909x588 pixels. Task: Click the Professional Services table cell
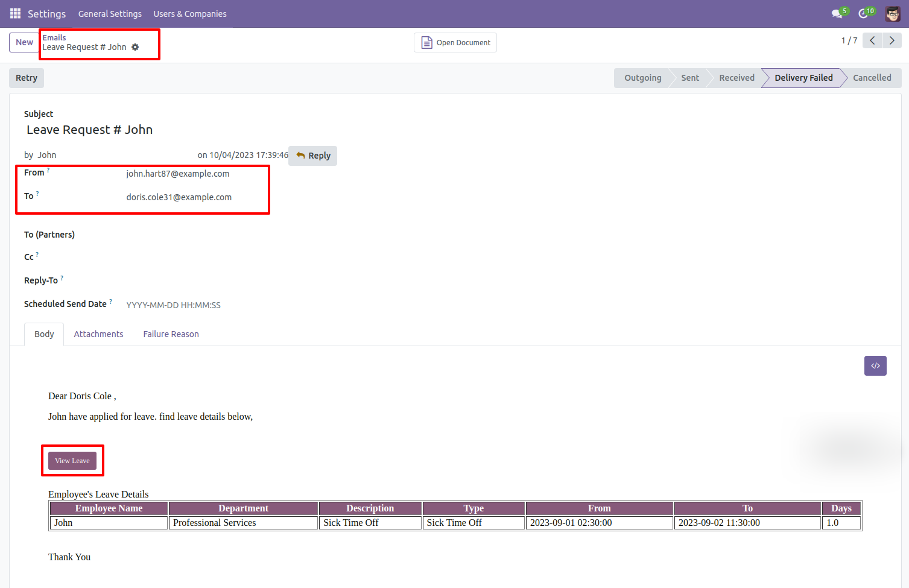(x=243, y=523)
